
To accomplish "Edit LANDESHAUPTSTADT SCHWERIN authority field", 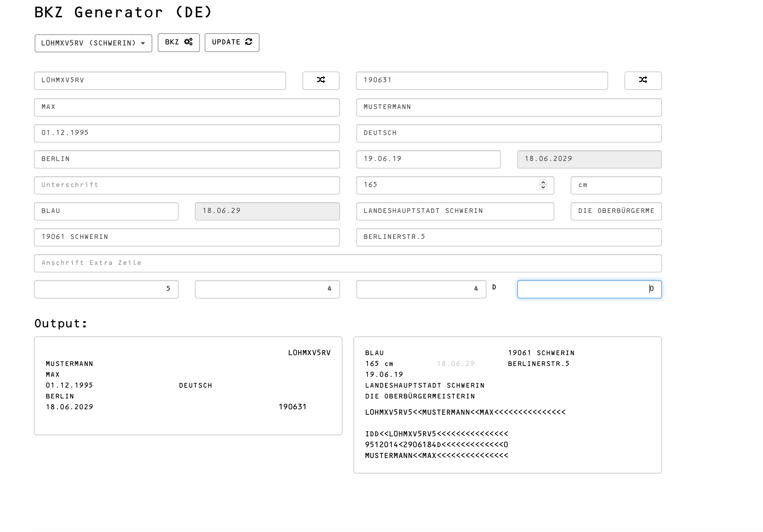I will [x=455, y=211].
